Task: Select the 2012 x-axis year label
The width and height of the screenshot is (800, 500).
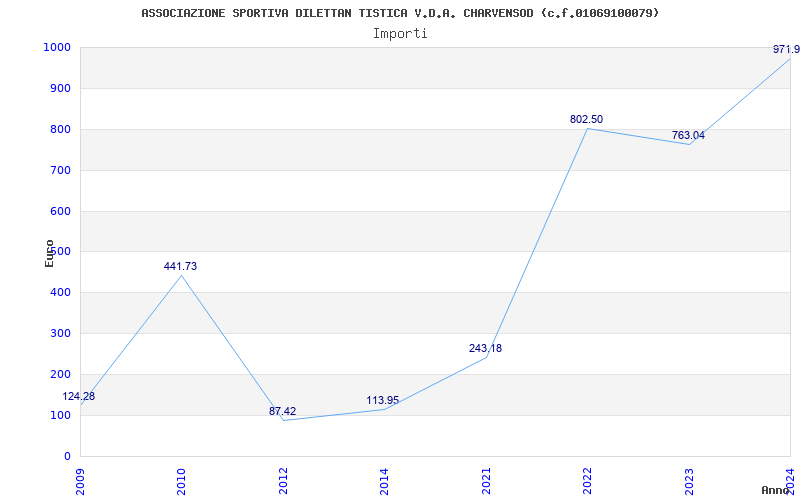Action: tap(283, 481)
